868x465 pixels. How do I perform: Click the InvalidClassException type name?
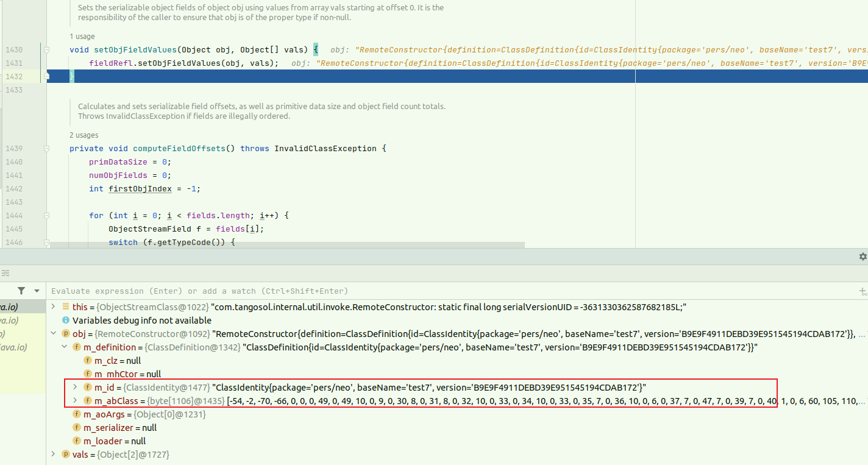(x=325, y=148)
